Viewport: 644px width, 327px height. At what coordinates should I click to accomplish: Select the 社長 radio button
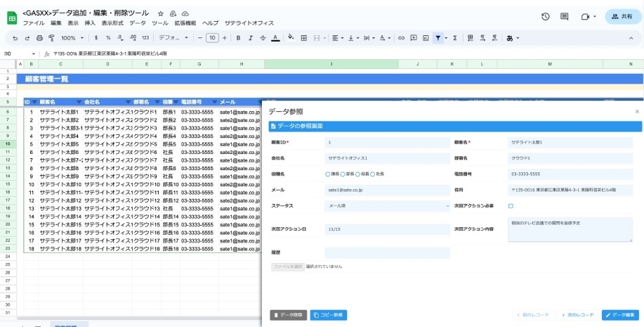click(373, 174)
